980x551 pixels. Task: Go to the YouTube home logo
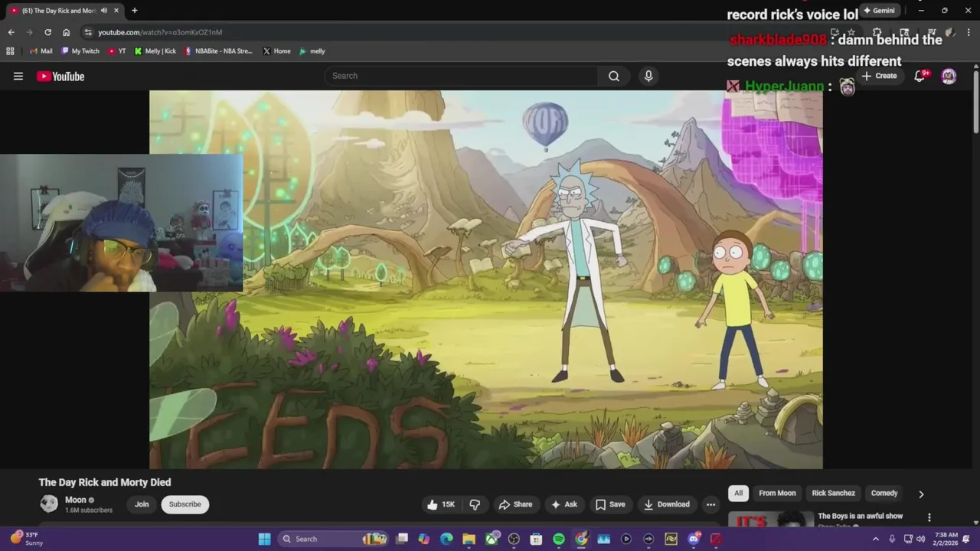point(60,76)
